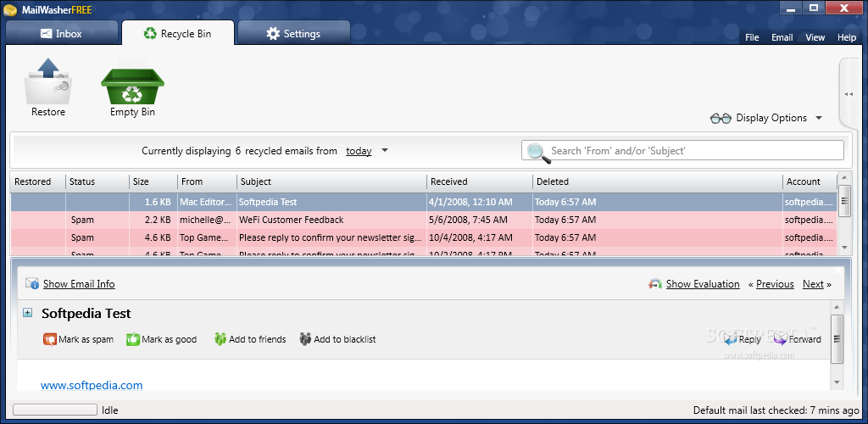The image size is (868, 424).
Task: Click Mark as spam label
Action: [86, 339]
